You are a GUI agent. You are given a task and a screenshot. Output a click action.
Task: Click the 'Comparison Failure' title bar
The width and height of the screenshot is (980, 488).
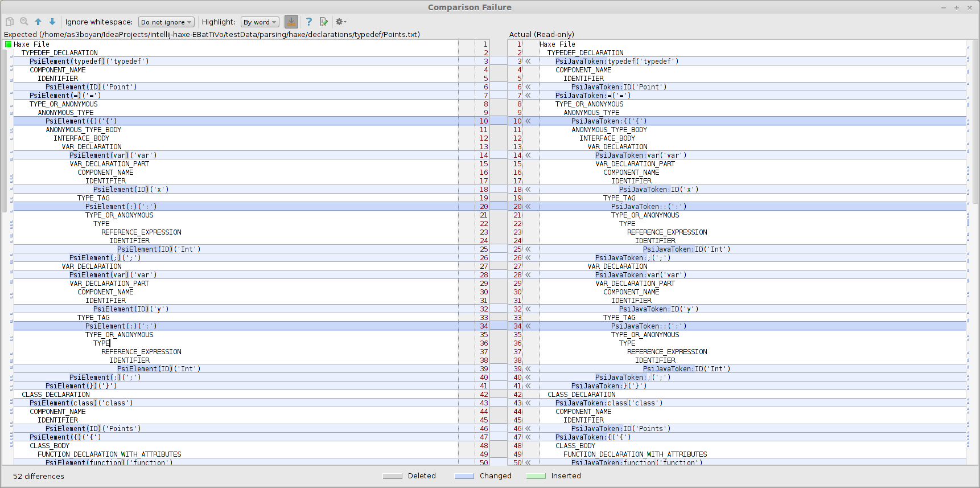[470, 7]
